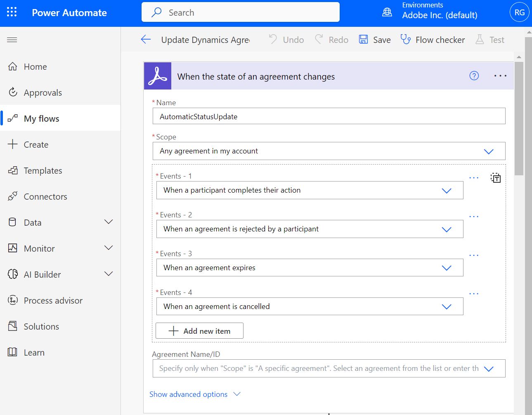Click the Add new item button
Screen dimensions: 532x415
pyautogui.click(x=199, y=331)
